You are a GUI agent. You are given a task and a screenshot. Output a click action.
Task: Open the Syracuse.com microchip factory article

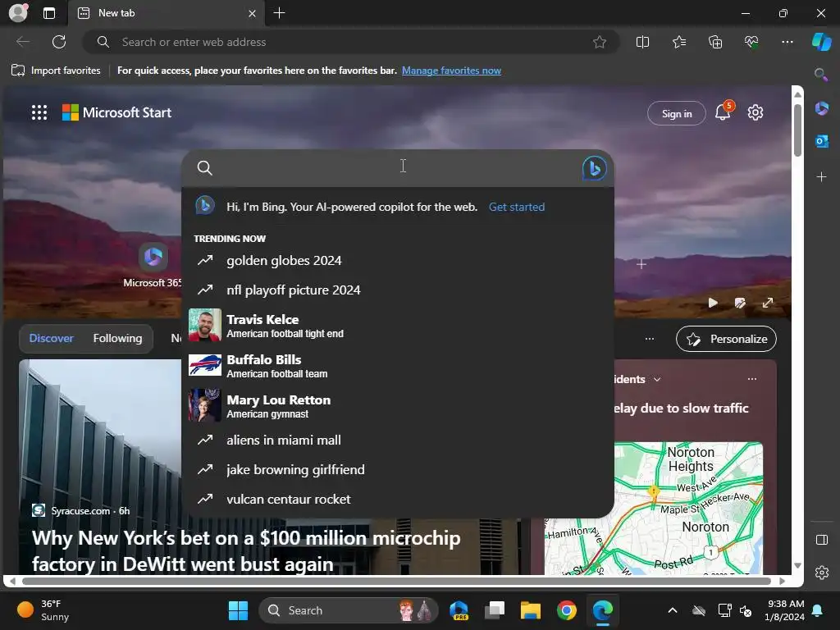coord(246,550)
